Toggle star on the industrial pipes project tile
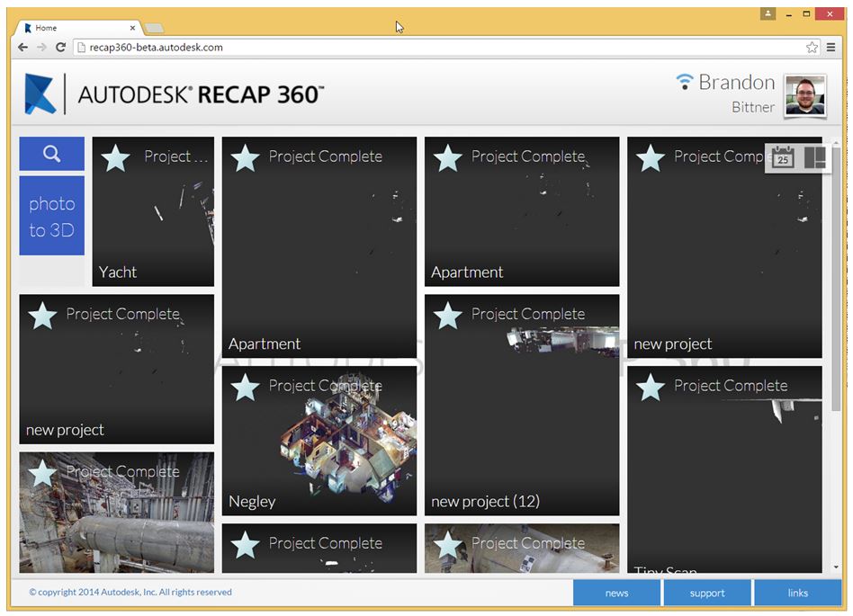Viewport: 853px width, 616px height. point(42,473)
